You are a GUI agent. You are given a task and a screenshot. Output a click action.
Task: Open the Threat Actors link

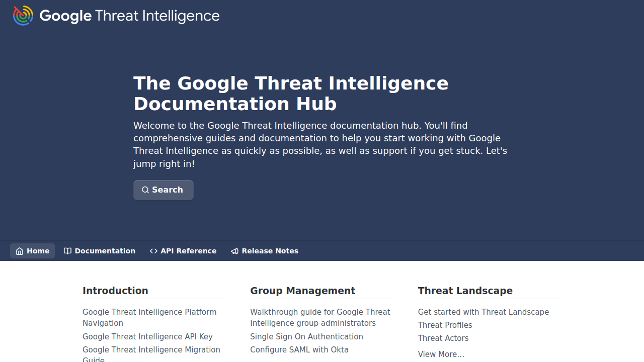443,338
